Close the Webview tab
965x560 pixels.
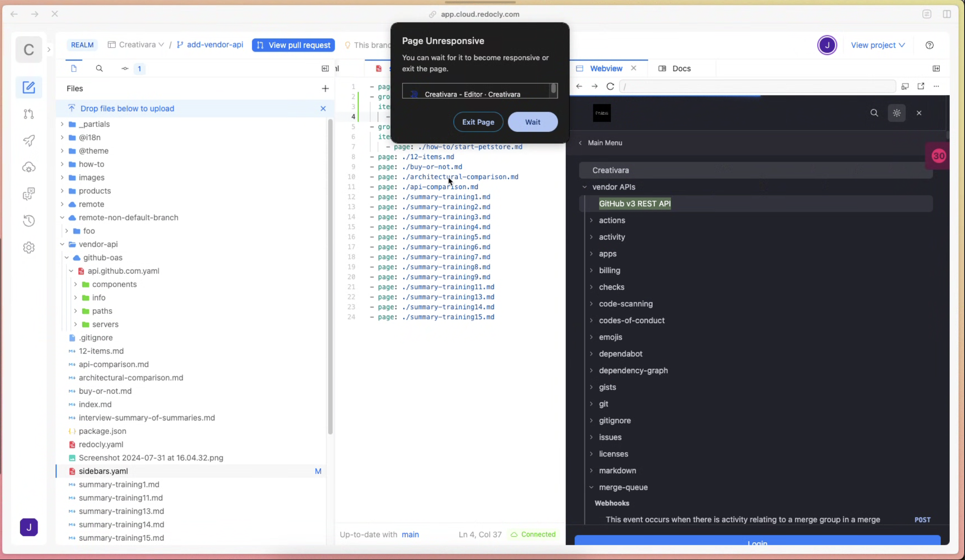pyautogui.click(x=634, y=68)
